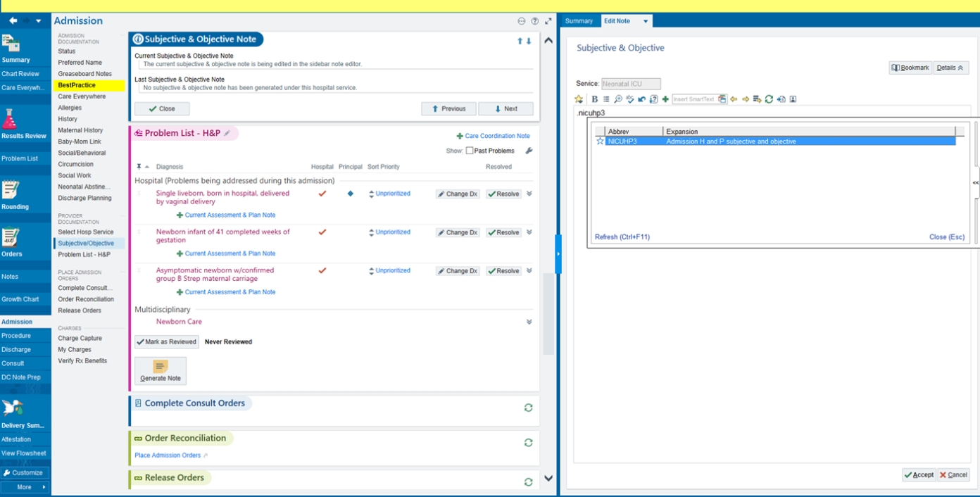Click the wrench icon beside Past Problems

point(529,151)
